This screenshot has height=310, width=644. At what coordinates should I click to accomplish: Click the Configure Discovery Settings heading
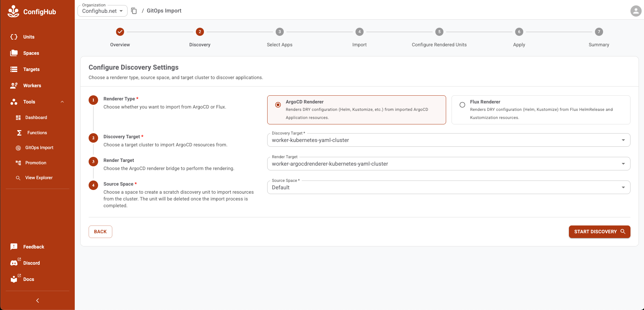[x=134, y=67]
